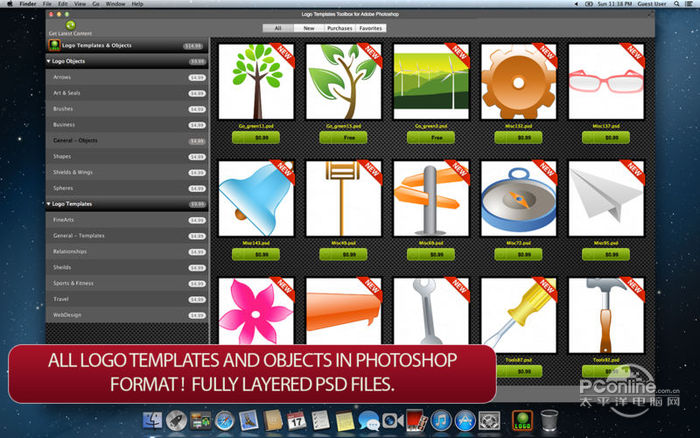Screen dimensions: 700x438
Task: Select the Arrows category
Action: 127,77
